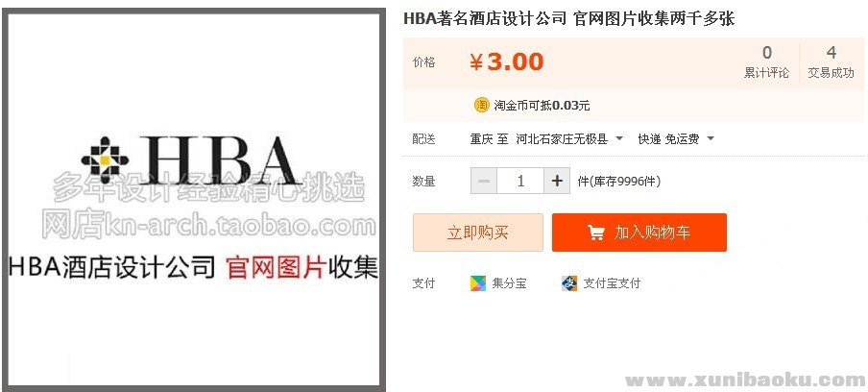This screenshot has height=392, width=868.
Task: Click the ¥3.00 price
Action: tap(507, 62)
